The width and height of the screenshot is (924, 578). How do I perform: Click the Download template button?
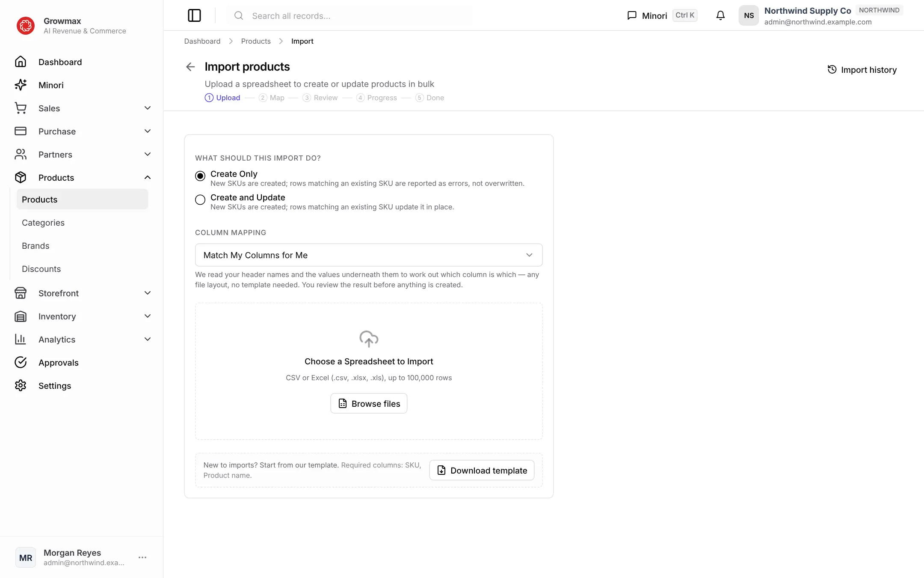click(482, 470)
